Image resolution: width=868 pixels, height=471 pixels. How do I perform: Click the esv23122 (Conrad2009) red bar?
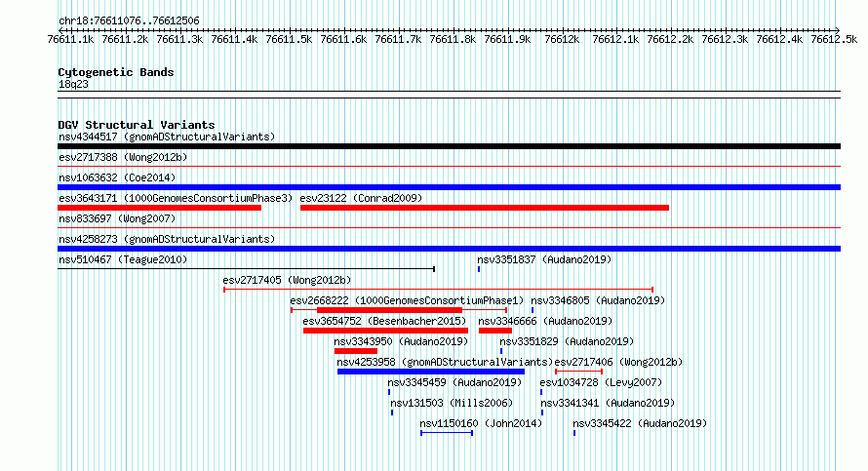(x=485, y=208)
